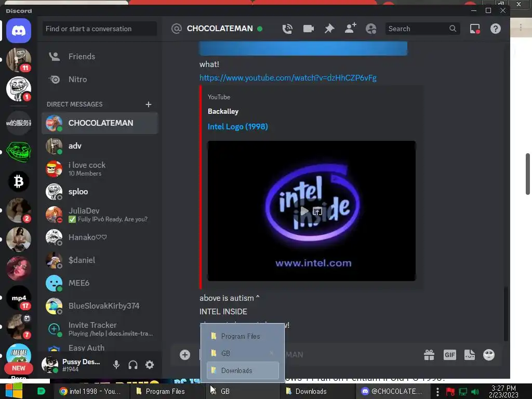Image resolution: width=532 pixels, height=399 pixels.
Task: Open the Intel Logo (1998) title link
Action: coord(237,127)
